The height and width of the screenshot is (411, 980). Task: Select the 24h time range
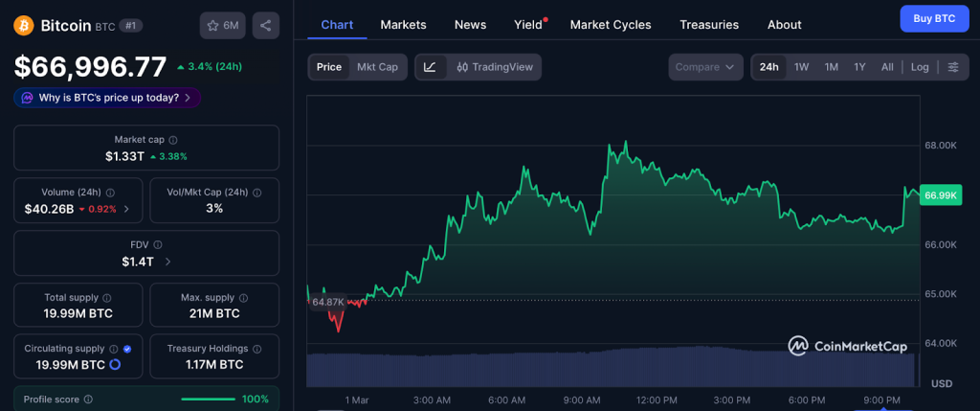[768, 67]
